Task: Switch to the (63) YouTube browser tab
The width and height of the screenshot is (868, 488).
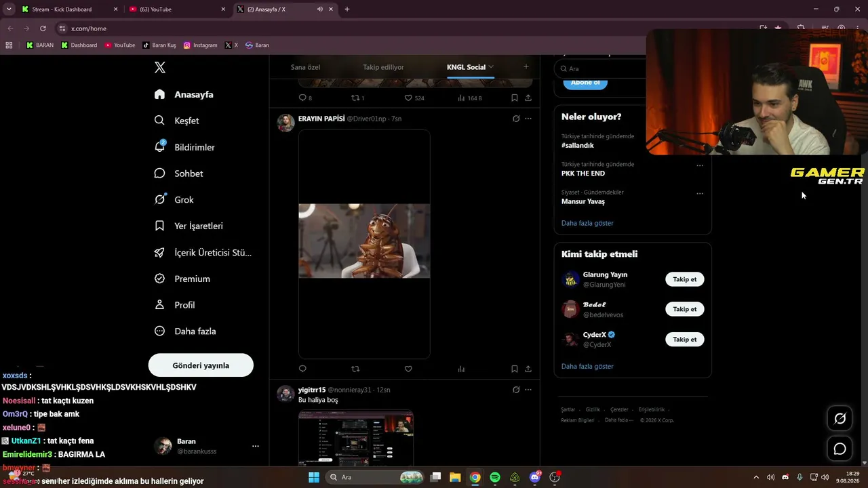Action: click(178, 9)
